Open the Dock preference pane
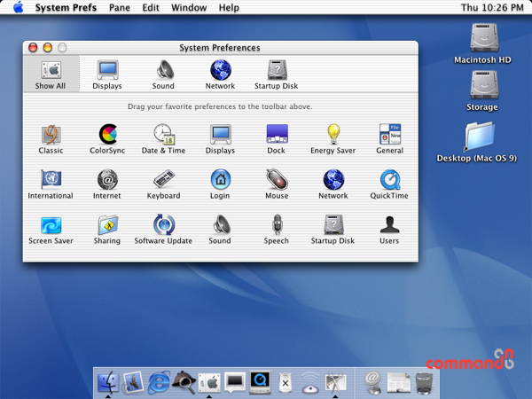This screenshot has width=532, height=399. 277,139
